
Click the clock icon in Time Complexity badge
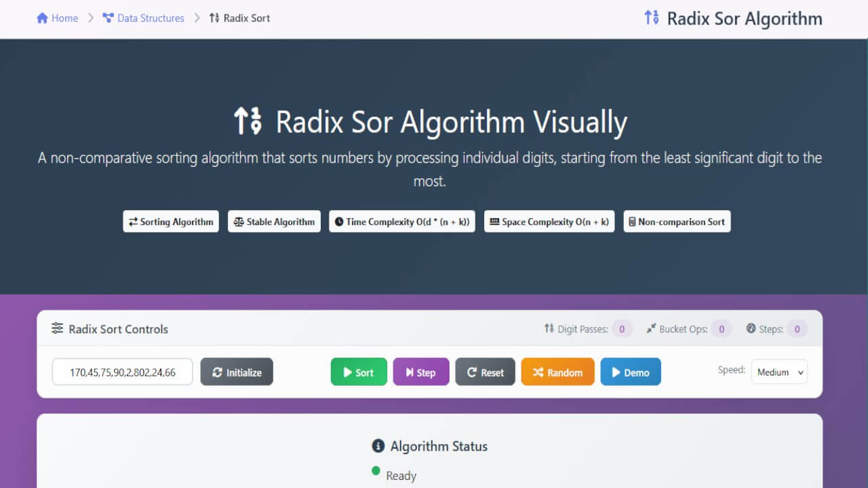coord(339,222)
